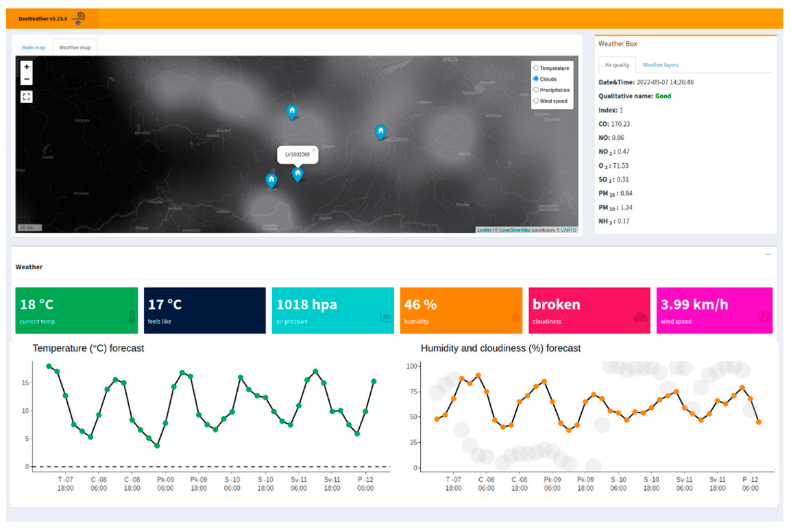Zoom in on the weather map
Screen dimensions: 791x532
(26, 67)
